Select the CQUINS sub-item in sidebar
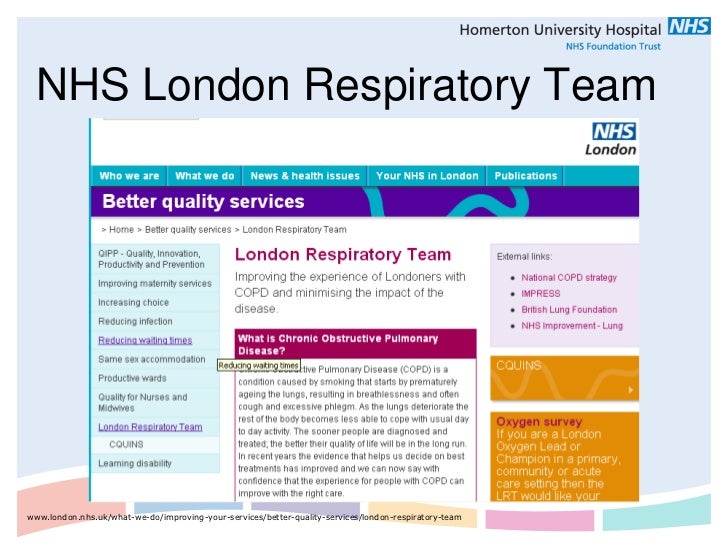The width and height of the screenshot is (728, 546). coord(126,444)
